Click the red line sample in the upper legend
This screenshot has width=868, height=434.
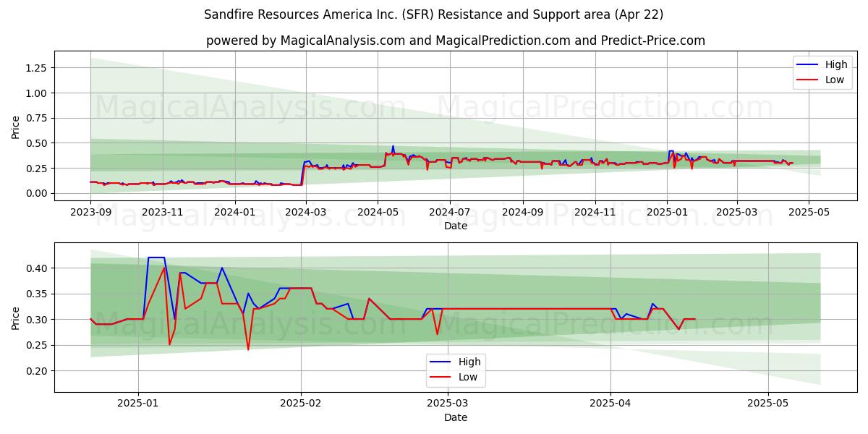(809, 80)
